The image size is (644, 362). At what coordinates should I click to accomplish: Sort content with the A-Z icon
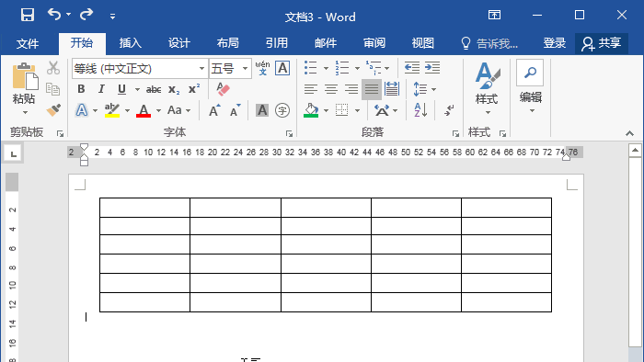tap(420, 110)
